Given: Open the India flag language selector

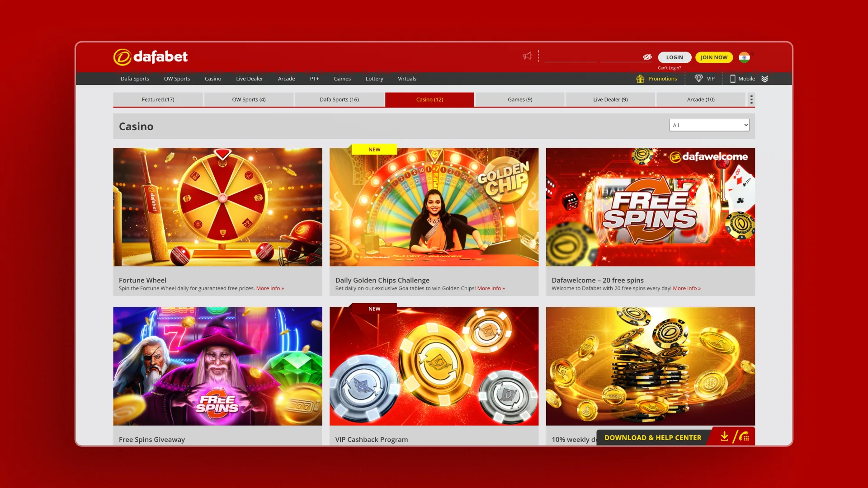Looking at the screenshot, I should (744, 57).
